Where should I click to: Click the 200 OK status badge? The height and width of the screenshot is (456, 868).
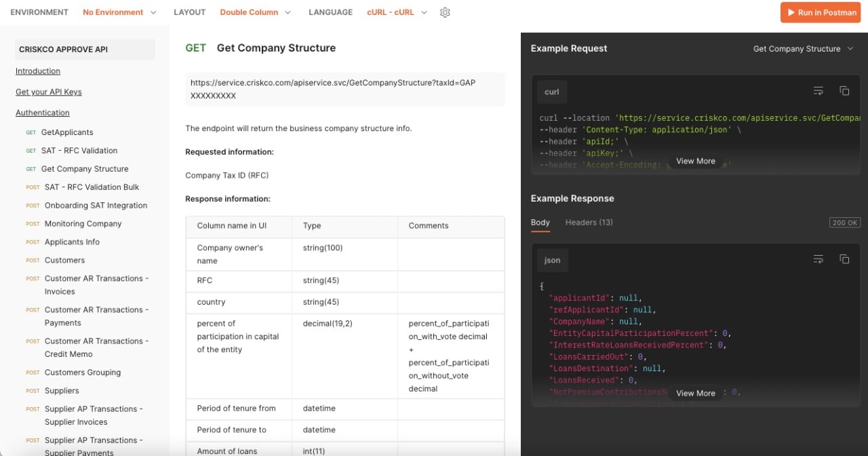[844, 223]
